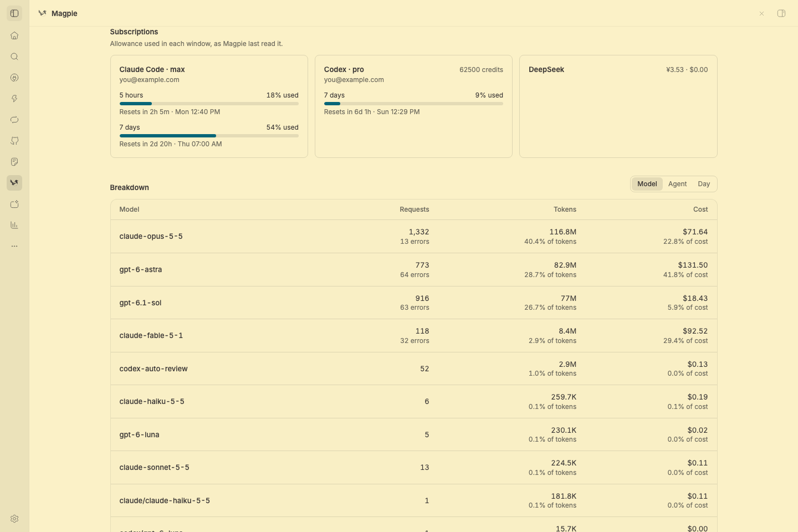
Task: Switch breakdown to Model view
Action: (647, 184)
